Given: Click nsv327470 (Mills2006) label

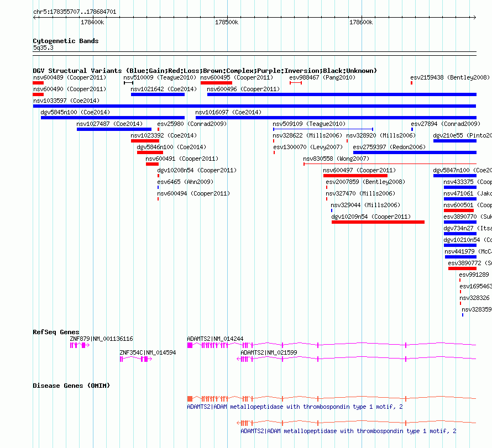Looking at the screenshot, I should click(x=360, y=193).
